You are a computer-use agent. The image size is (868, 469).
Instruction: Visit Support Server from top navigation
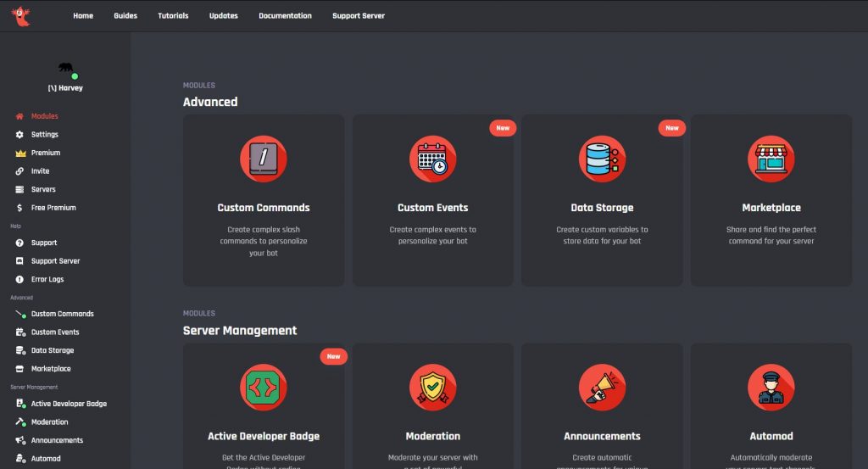pyautogui.click(x=359, y=16)
